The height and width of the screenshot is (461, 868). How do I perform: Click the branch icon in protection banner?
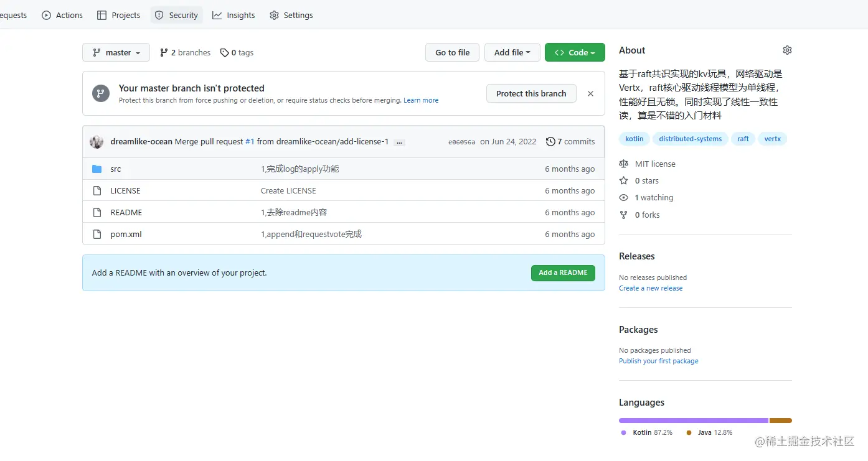pyautogui.click(x=101, y=93)
